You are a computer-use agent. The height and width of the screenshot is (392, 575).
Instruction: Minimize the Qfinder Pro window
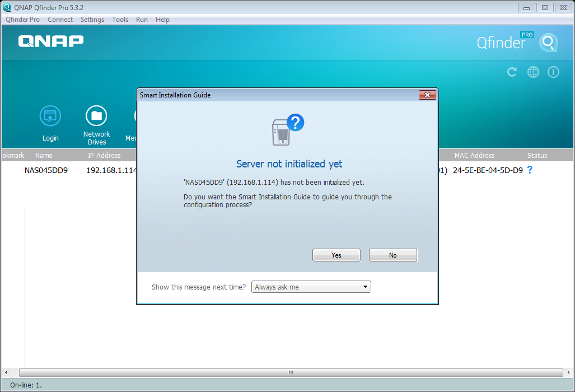(x=527, y=8)
